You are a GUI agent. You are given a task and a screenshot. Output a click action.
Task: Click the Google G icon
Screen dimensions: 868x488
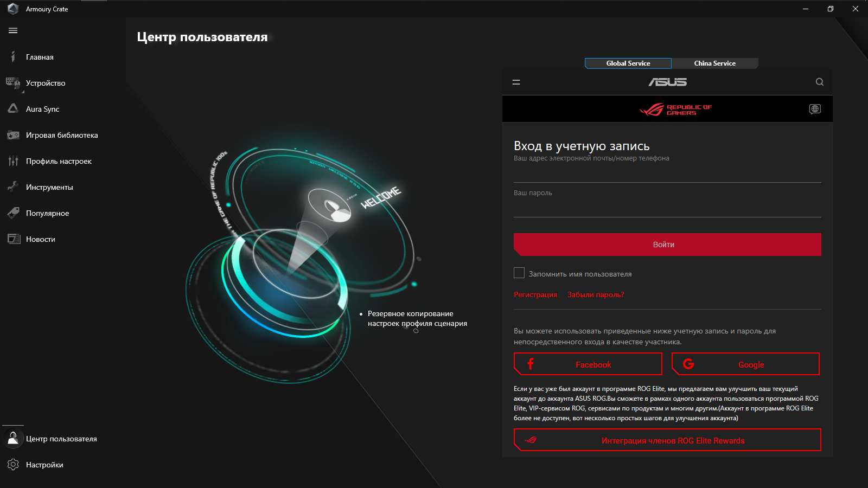(688, 364)
